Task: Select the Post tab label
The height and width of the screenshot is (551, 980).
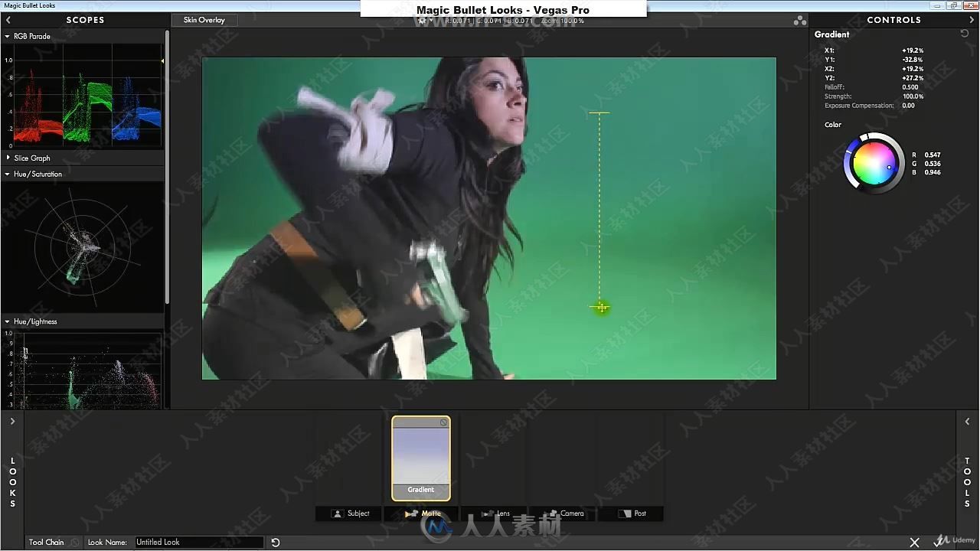Action: [x=640, y=514]
